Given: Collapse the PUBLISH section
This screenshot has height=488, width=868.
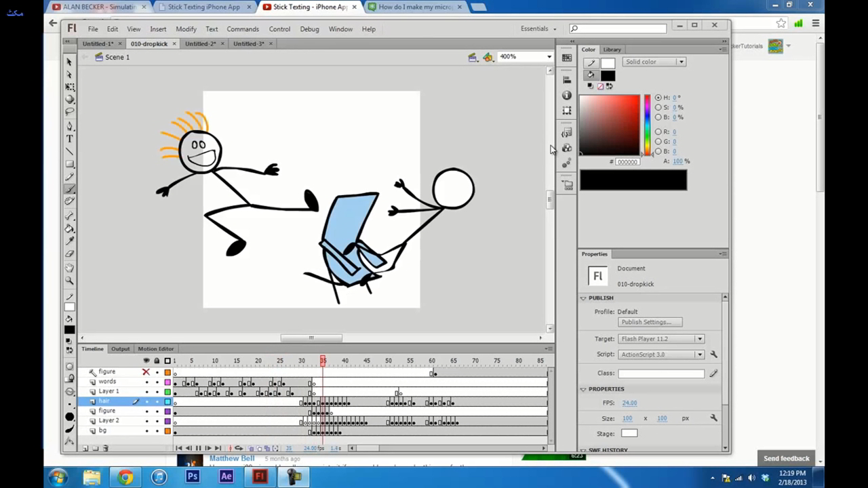Looking at the screenshot, I should [583, 298].
